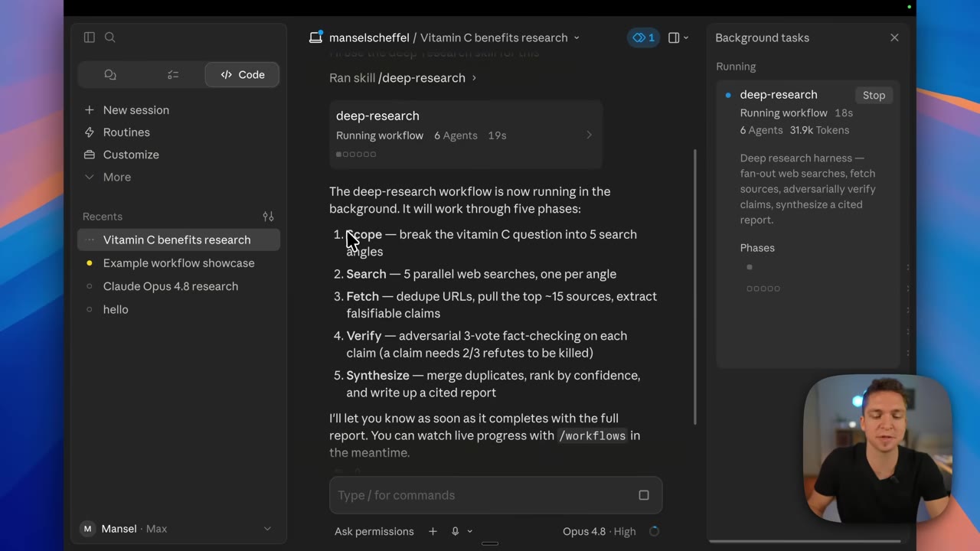
Task: Switch to the task list mode icon
Action: point(173,75)
